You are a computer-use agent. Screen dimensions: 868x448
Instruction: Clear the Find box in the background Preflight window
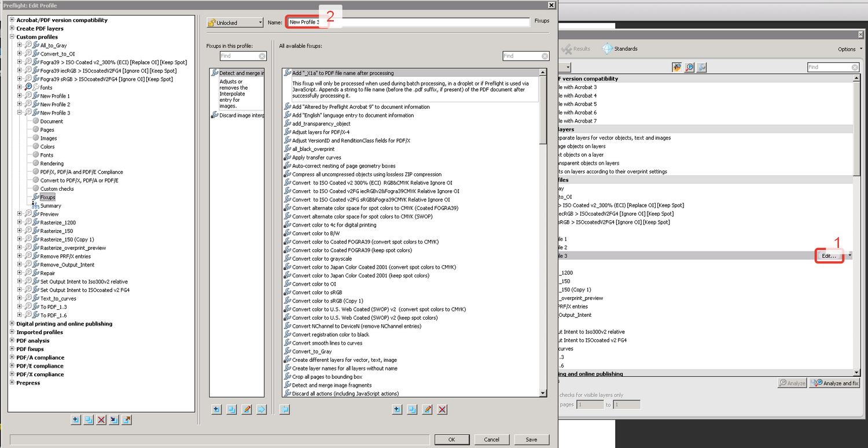tap(855, 67)
